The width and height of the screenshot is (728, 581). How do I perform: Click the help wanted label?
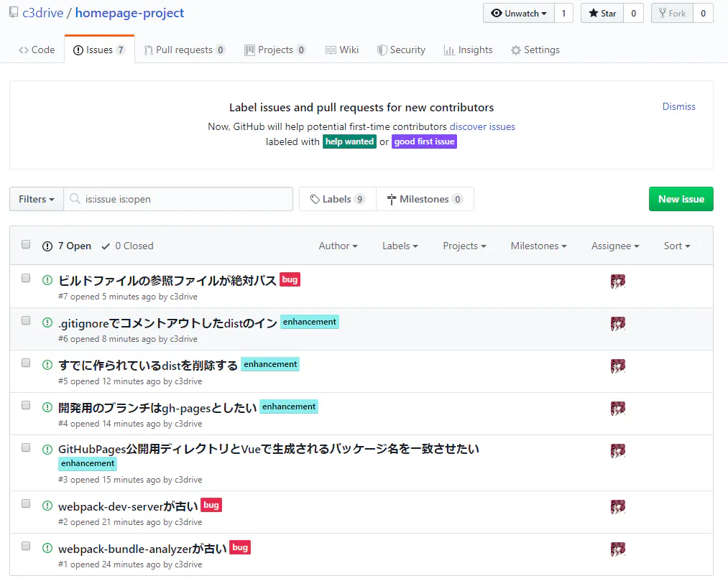(x=349, y=141)
